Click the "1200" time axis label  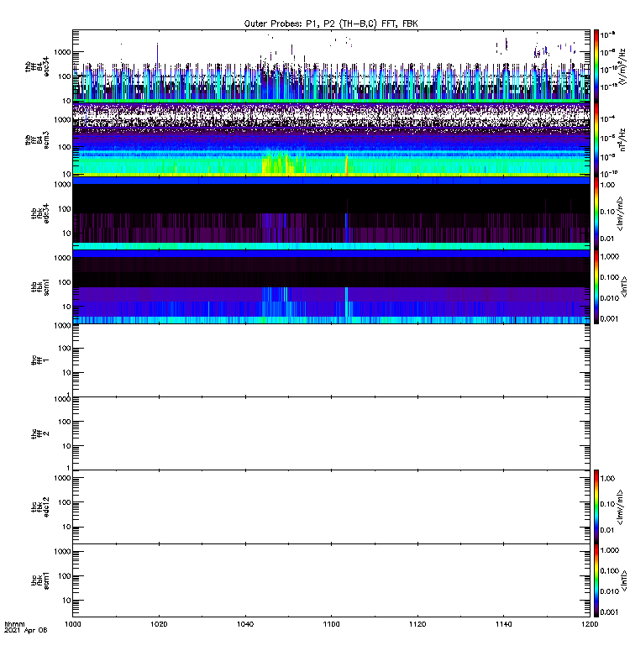[x=590, y=624]
